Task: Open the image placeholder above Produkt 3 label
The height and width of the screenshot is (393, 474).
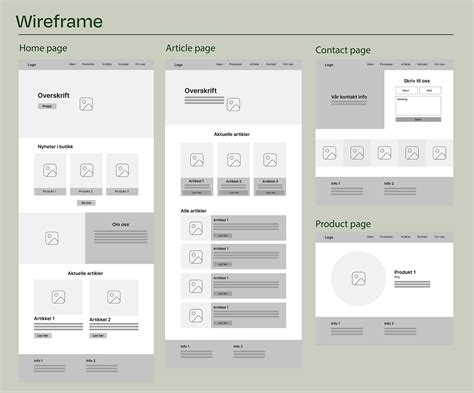Action: (122, 170)
